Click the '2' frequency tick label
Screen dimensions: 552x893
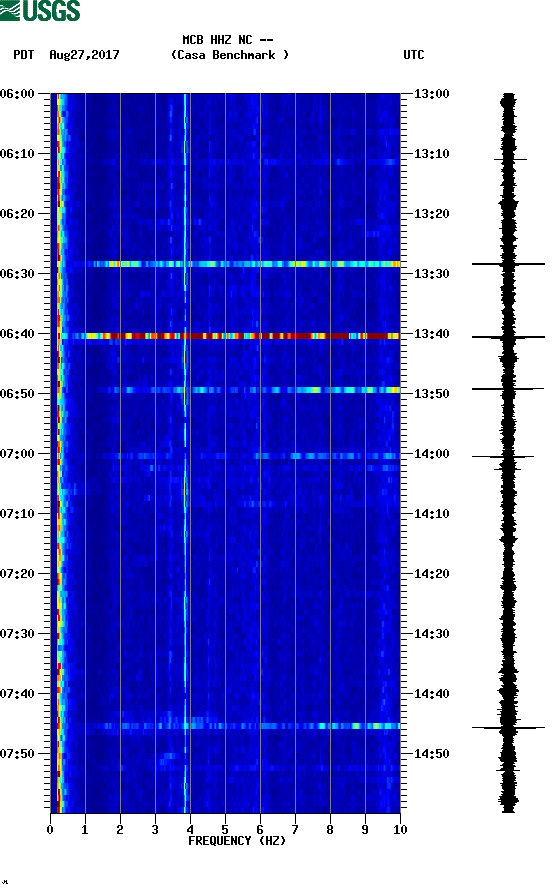tap(120, 830)
